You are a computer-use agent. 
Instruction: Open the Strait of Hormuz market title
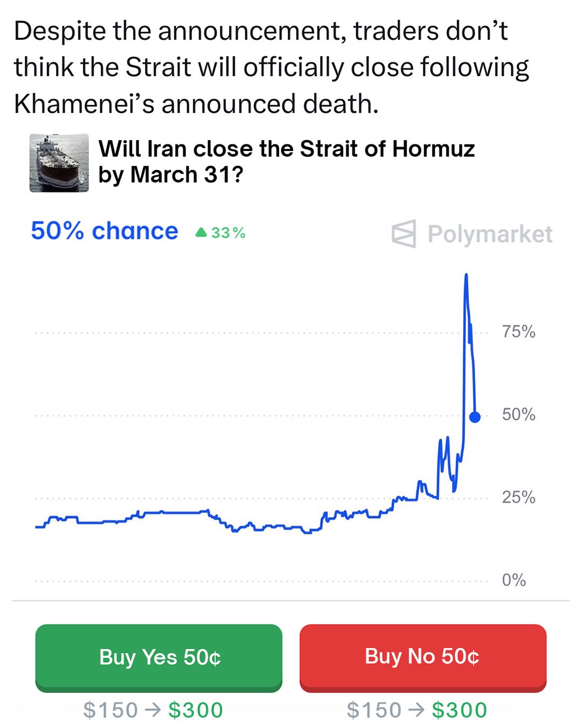coord(286,161)
